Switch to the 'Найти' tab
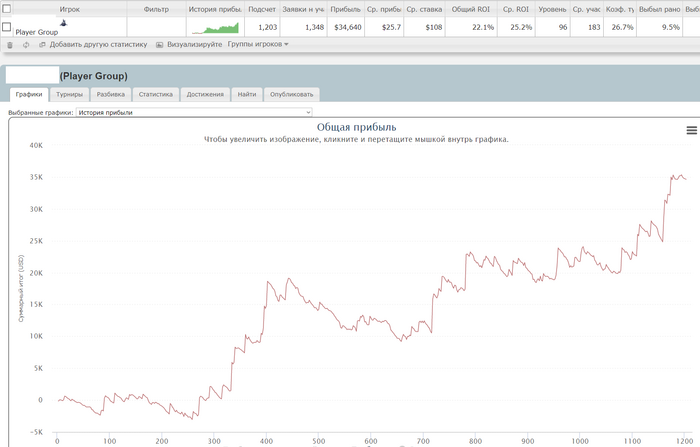The height and width of the screenshot is (447, 700). (247, 94)
